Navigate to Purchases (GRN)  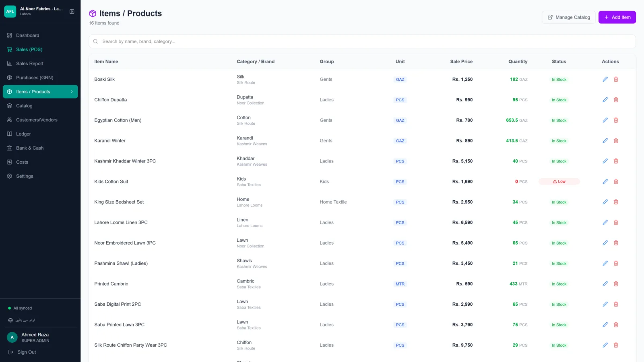[40, 78]
